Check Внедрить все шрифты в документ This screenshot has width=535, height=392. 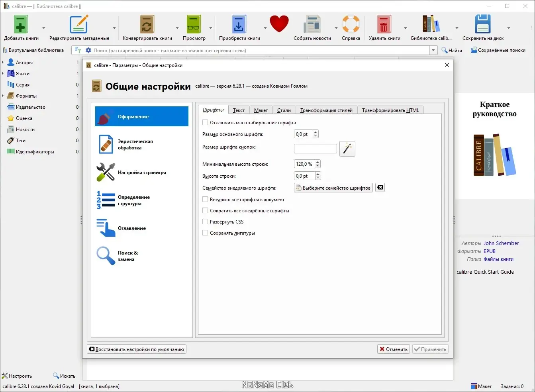pos(205,200)
